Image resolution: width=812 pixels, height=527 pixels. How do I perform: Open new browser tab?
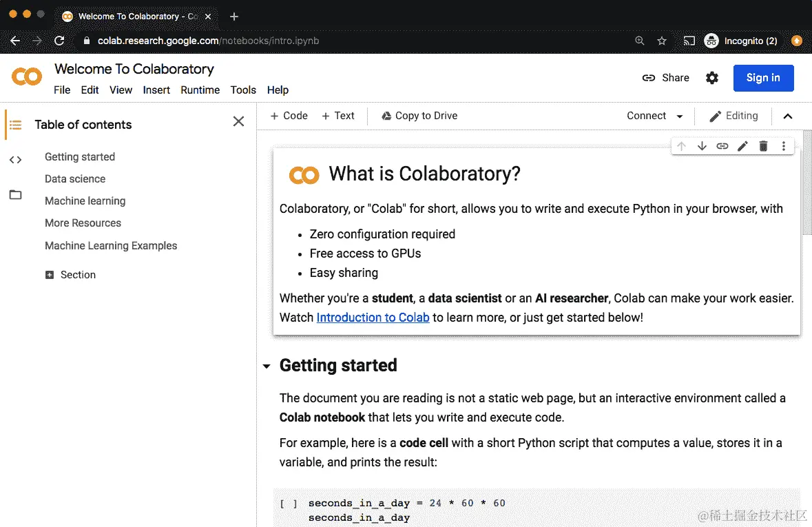coord(234,17)
